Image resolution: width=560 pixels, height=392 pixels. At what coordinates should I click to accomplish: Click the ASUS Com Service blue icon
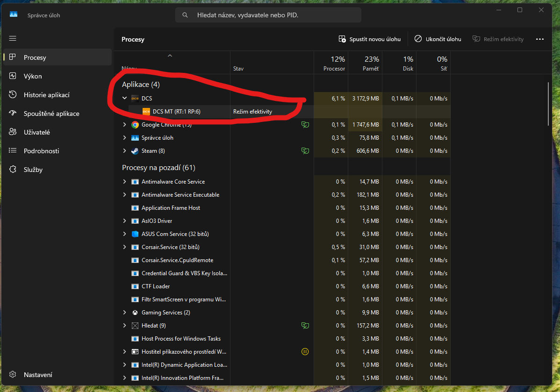click(x=135, y=234)
